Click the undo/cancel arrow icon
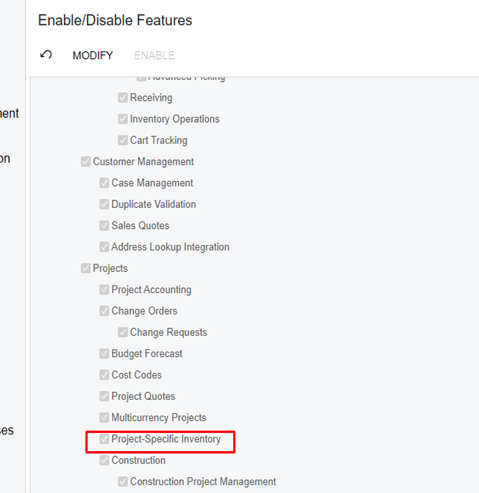The height and width of the screenshot is (493, 479). click(46, 54)
